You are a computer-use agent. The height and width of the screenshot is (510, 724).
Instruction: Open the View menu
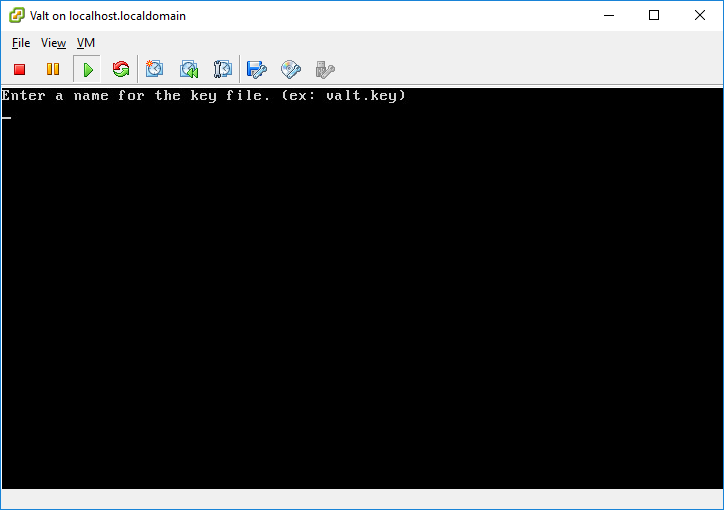[53, 43]
